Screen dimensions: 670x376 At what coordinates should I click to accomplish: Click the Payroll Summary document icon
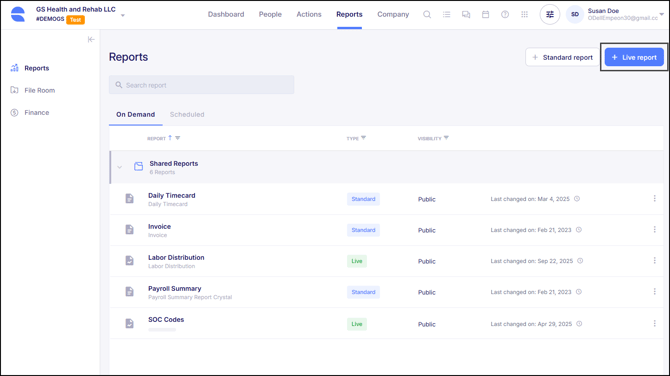[x=129, y=291]
